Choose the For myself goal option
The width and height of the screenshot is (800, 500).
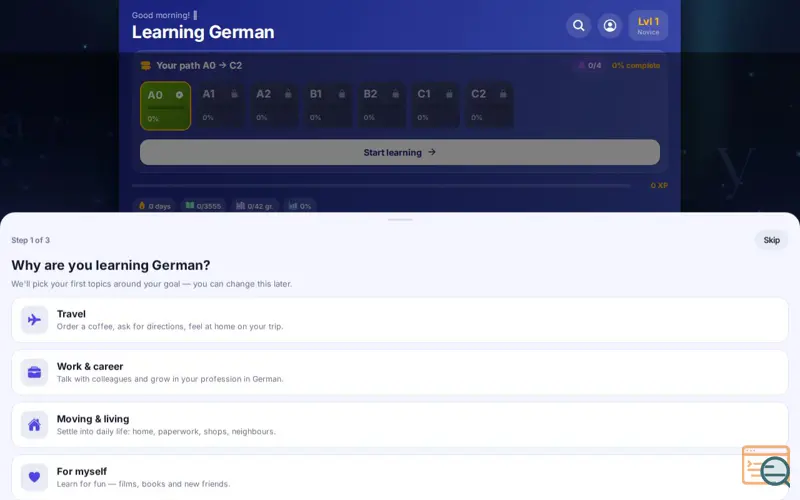(399, 478)
